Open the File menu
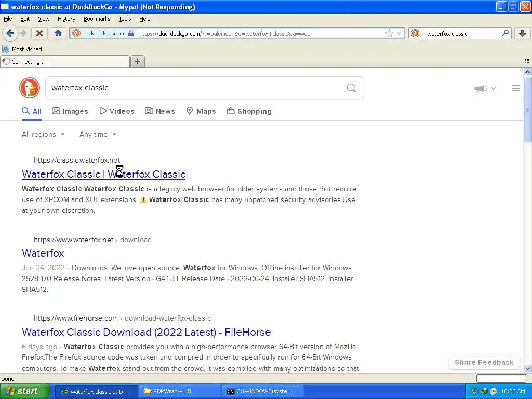532x399 pixels. [x=8, y=19]
